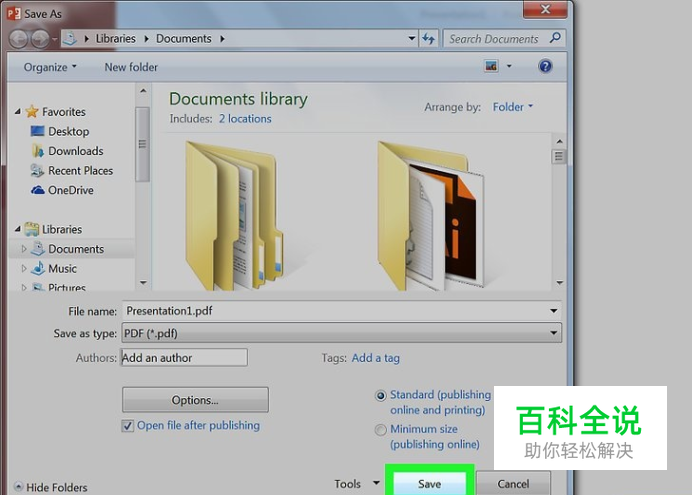
Task: Select the Libraries node
Action: [x=62, y=229]
